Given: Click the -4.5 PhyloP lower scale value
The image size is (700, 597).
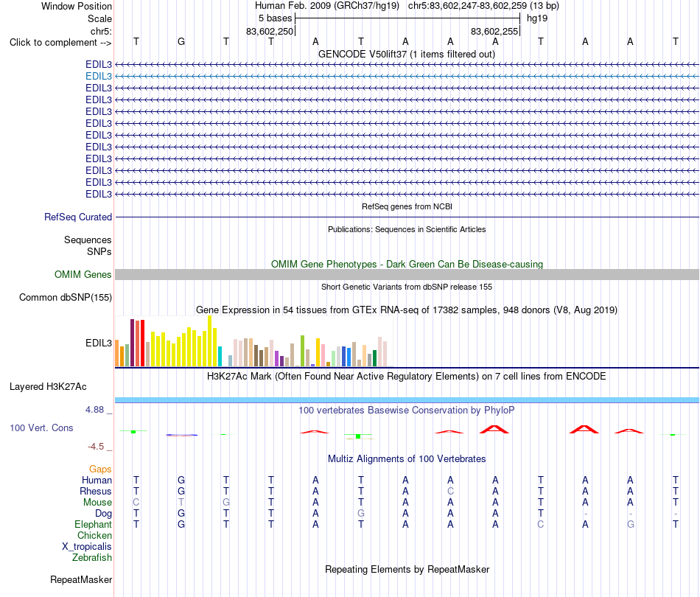Looking at the screenshot, I should click(96, 447).
